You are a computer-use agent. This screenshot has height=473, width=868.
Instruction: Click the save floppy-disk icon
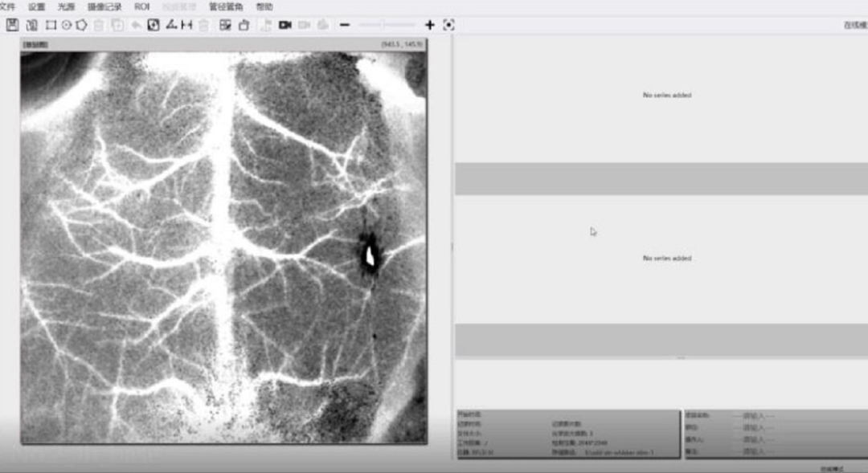tap(12, 25)
